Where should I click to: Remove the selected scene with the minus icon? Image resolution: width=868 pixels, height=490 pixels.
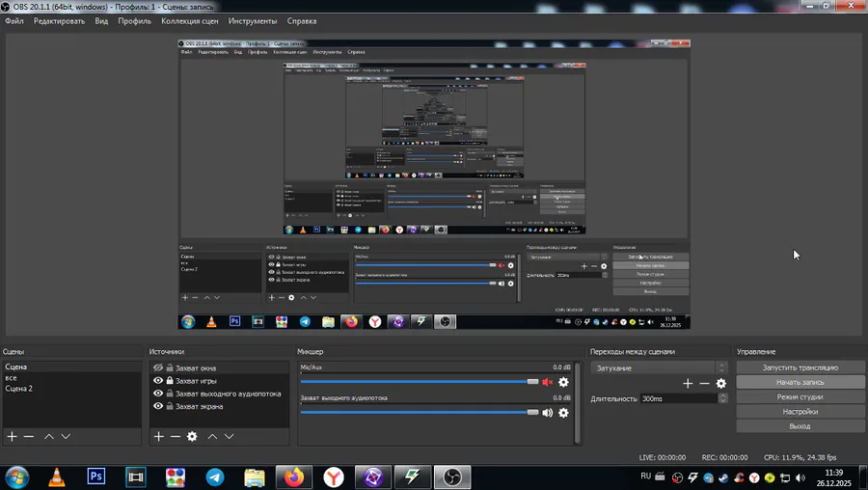click(29, 436)
